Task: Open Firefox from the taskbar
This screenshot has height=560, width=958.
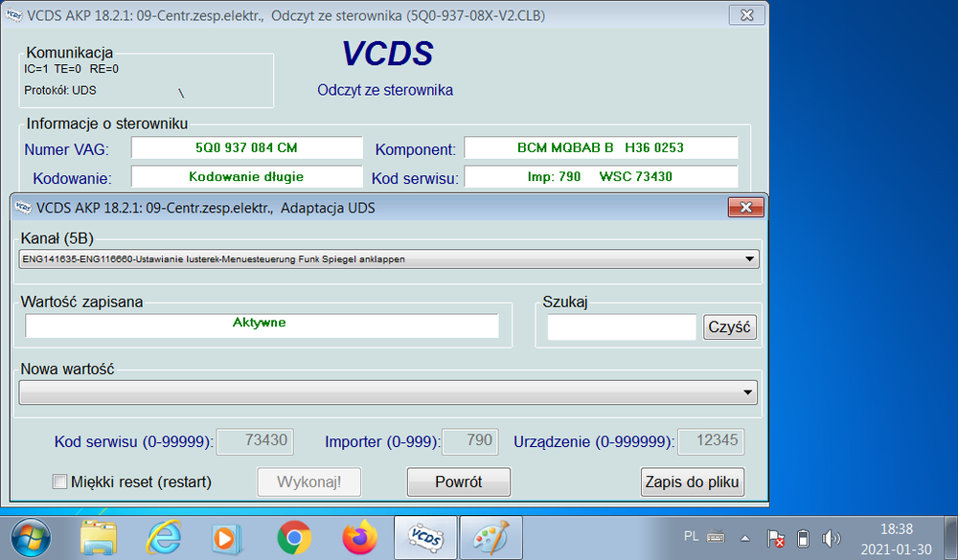Action: 359,538
